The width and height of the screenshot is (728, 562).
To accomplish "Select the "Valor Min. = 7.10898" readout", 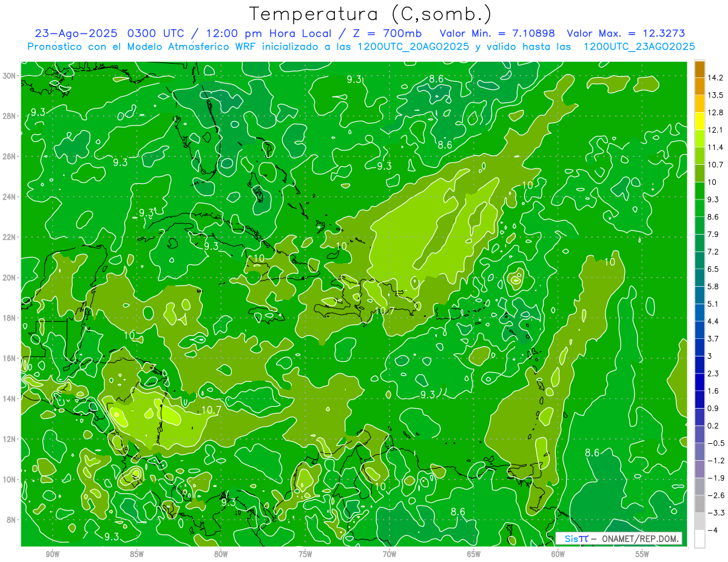I will point(497,33).
